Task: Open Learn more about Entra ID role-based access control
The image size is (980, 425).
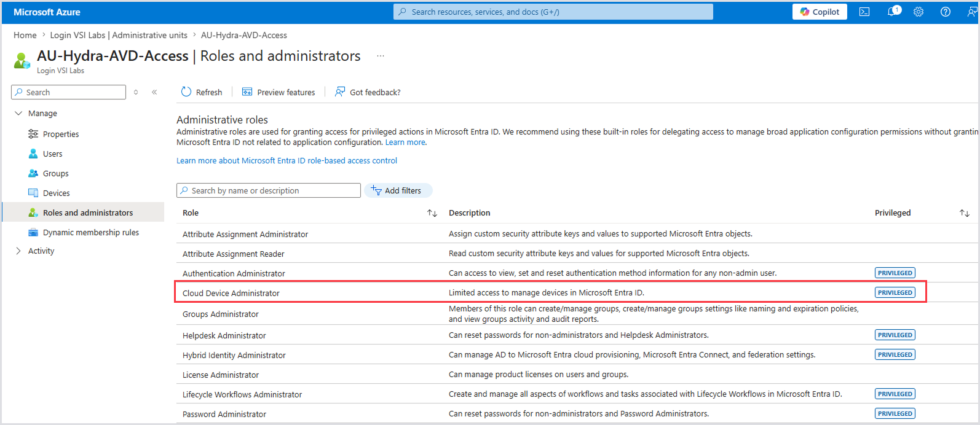Action: (x=286, y=160)
